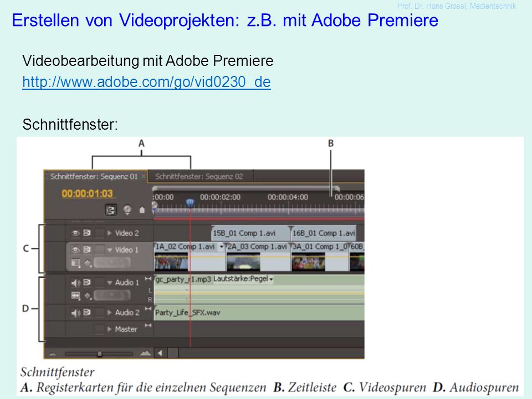The height and width of the screenshot is (399, 532).
Task: Click Audio 1 show keyframes icon
Action: tap(88, 296)
